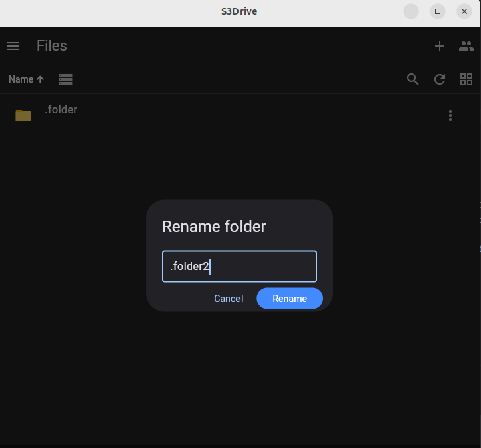The width and height of the screenshot is (481, 448).
Task: Toggle the list view layout icon
Action: point(65,79)
